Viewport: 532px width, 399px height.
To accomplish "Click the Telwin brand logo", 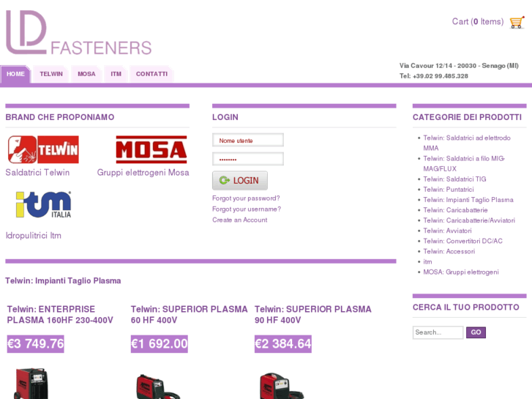I will pos(43,149).
